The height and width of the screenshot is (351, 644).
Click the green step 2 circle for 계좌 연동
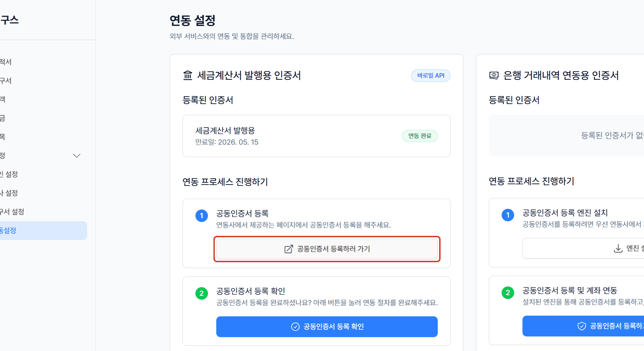pos(508,293)
